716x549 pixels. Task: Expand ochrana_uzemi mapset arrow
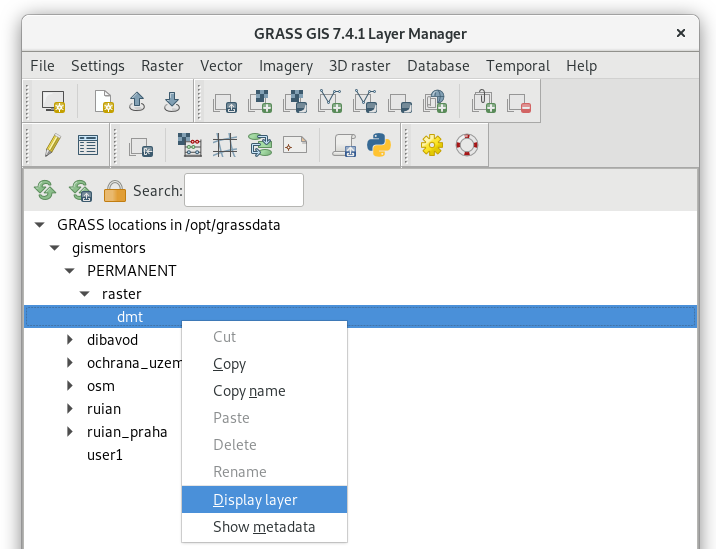coord(69,363)
